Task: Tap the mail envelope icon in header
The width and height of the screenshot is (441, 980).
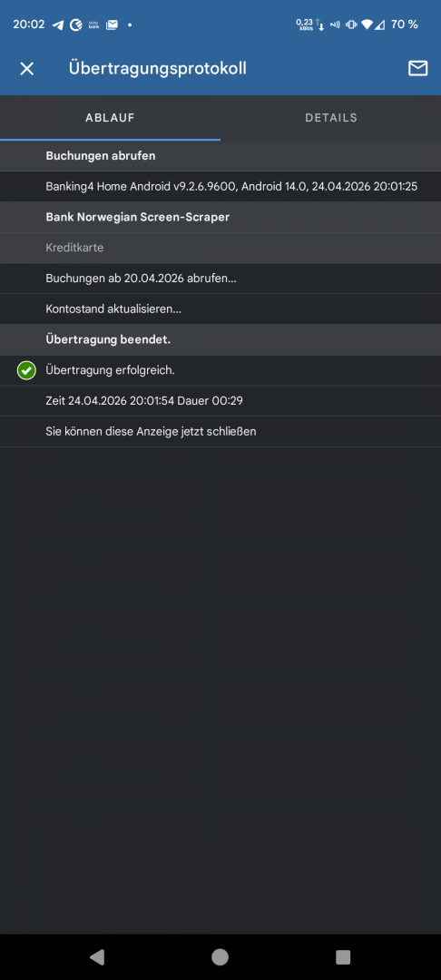Action: click(x=418, y=69)
